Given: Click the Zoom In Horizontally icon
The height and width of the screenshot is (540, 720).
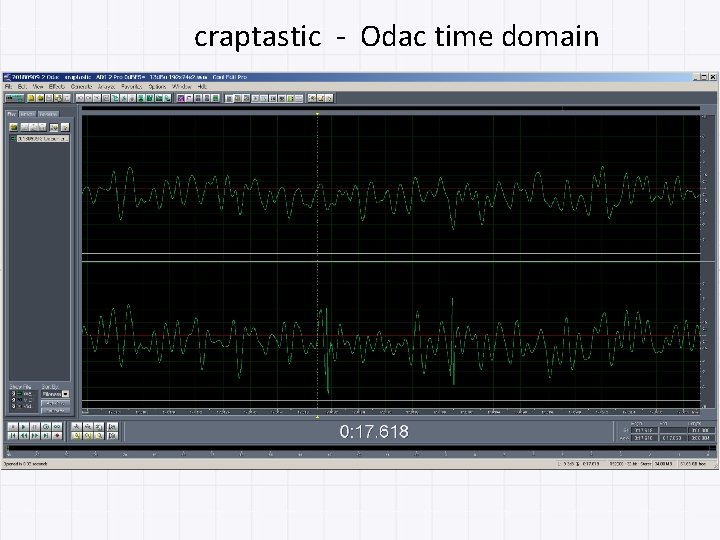Looking at the screenshot, I should (x=76, y=427).
